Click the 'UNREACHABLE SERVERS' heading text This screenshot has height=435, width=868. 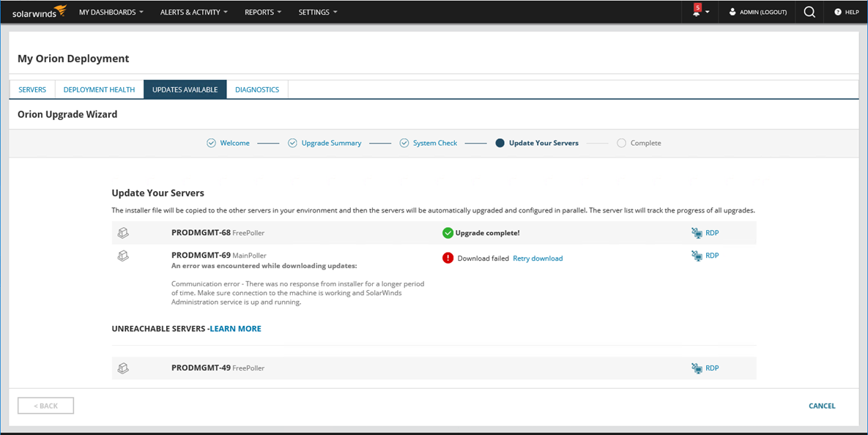[158, 329]
